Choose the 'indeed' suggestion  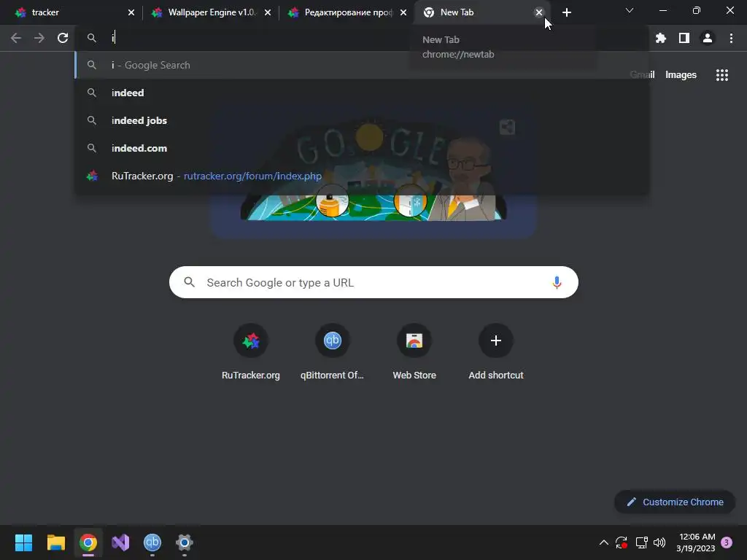click(x=362, y=93)
